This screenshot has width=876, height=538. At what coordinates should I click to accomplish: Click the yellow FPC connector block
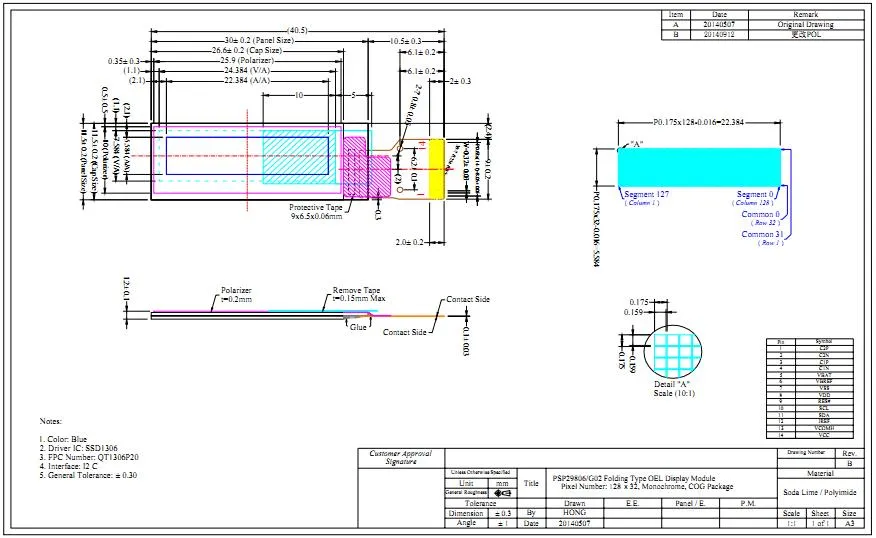click(435, 167)
